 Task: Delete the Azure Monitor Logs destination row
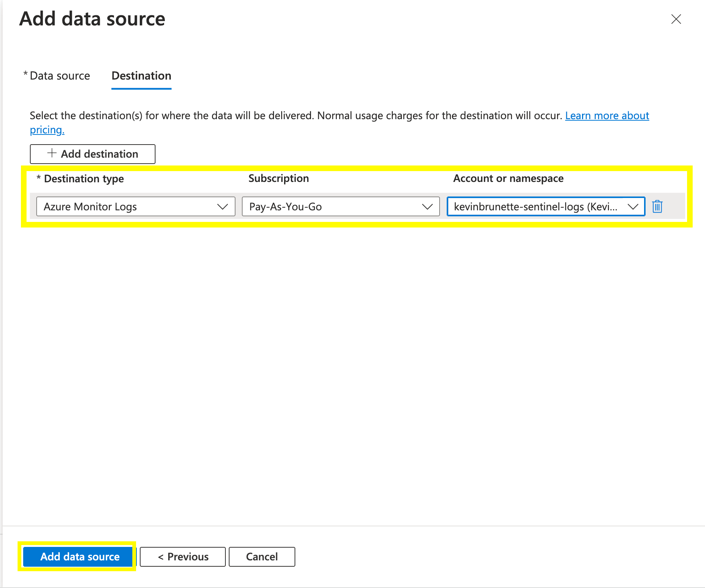click(x=657, y=207)
